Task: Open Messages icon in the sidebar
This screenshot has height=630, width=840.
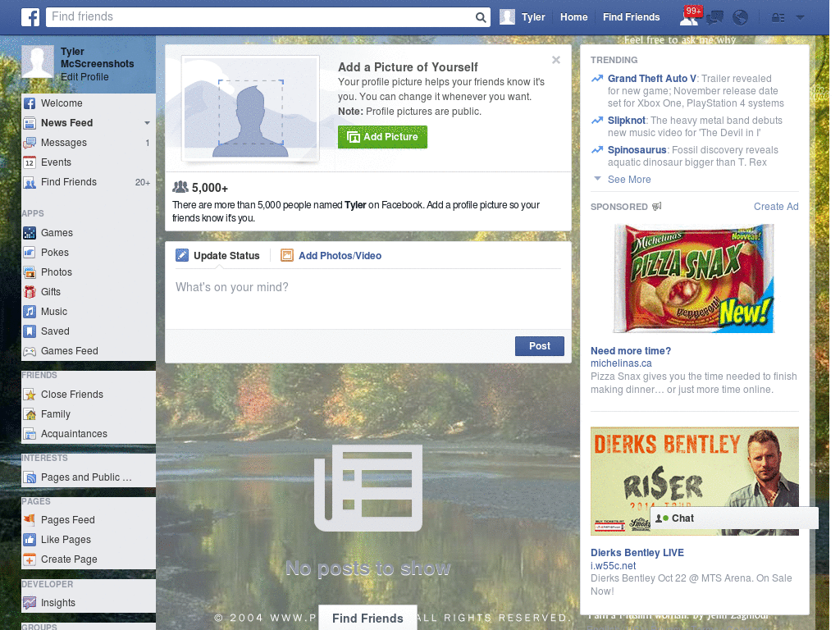Action: pyautogui.click(x=30, y=143)
